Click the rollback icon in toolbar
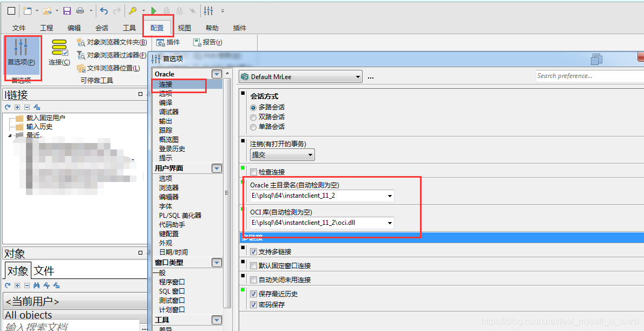 pos(179,11)
